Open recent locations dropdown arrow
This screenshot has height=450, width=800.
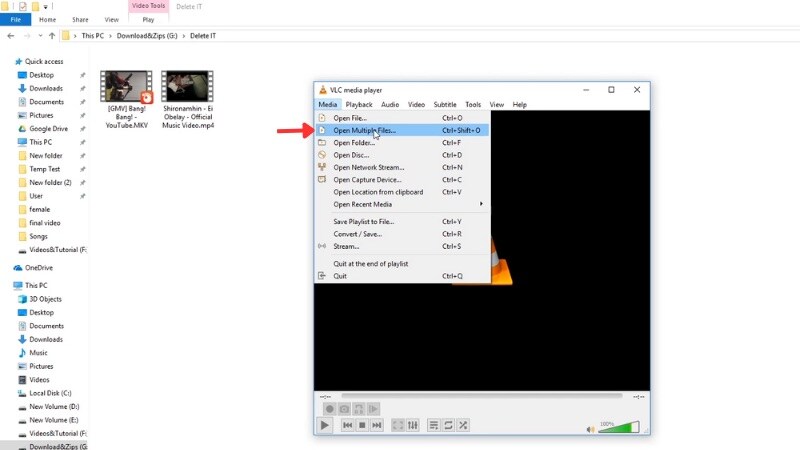[x=40, y=36]
